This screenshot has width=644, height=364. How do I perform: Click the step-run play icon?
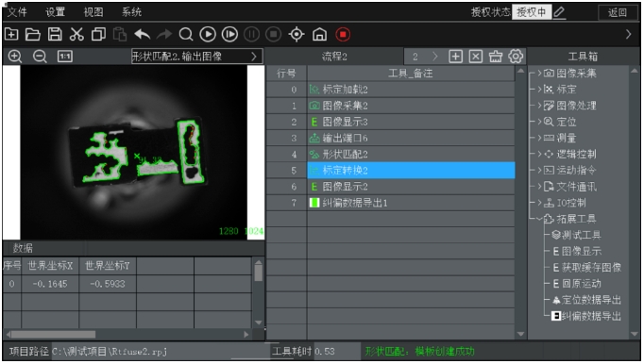pyautogui.click(x=229, y=34)
